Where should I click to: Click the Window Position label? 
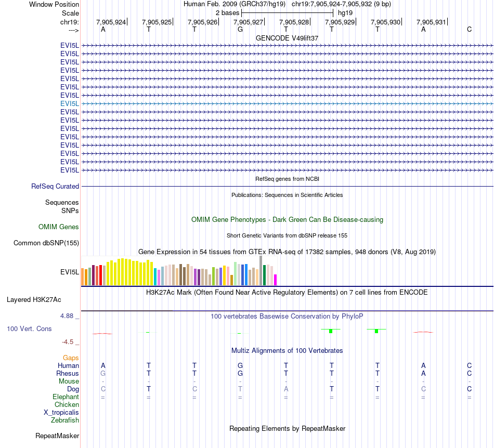[x=54, y=4]
